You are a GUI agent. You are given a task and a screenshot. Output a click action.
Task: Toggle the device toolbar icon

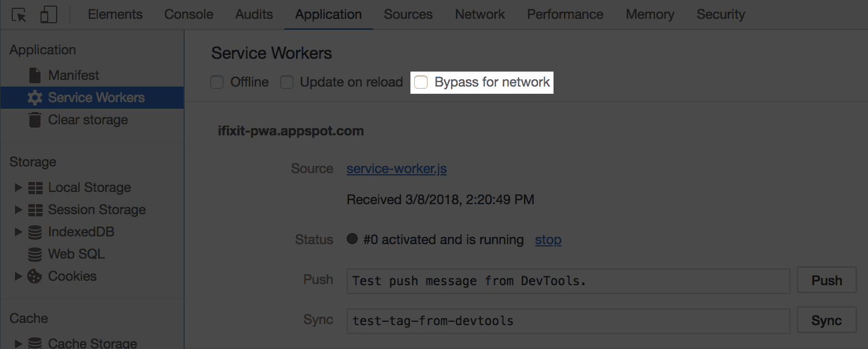click(x=49, y=14)
